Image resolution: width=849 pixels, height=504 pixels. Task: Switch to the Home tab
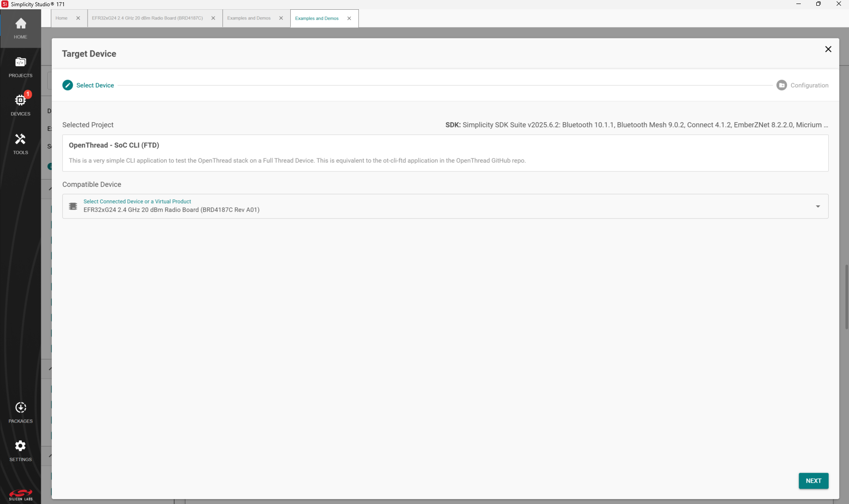61,18
